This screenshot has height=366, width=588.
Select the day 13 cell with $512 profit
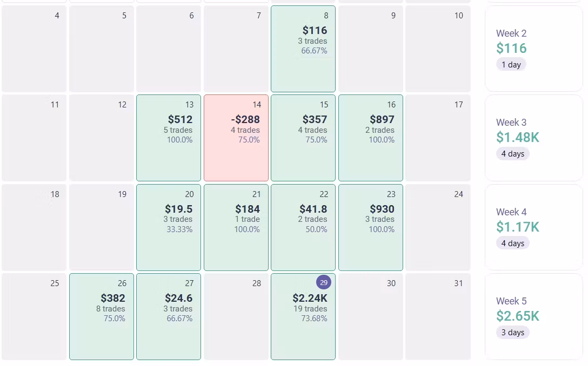169,138
